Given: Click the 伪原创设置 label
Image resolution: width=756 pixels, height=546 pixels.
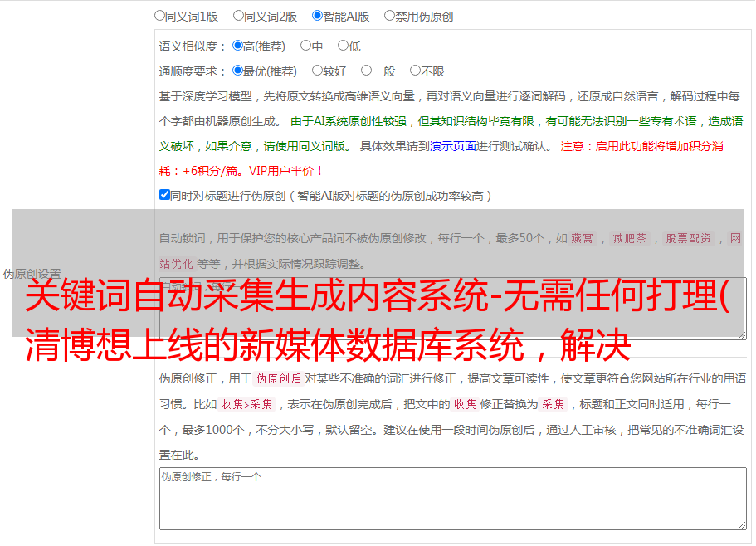Looking at the screenshot, I should (x=32, y=274).
